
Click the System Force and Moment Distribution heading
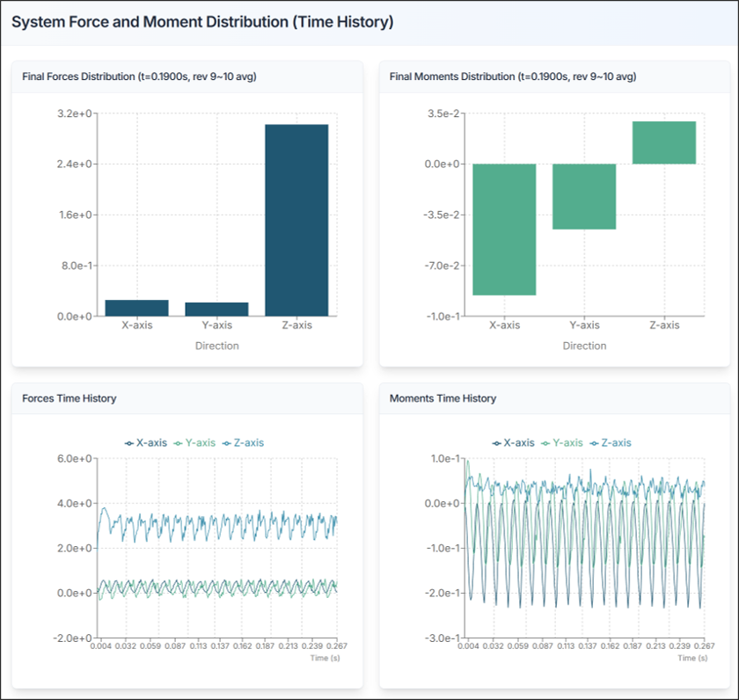(x=201, y=22)
